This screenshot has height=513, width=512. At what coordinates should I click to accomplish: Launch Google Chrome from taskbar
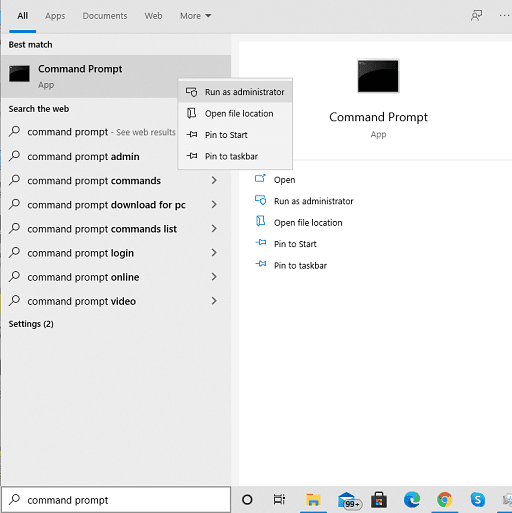[445, 500]
